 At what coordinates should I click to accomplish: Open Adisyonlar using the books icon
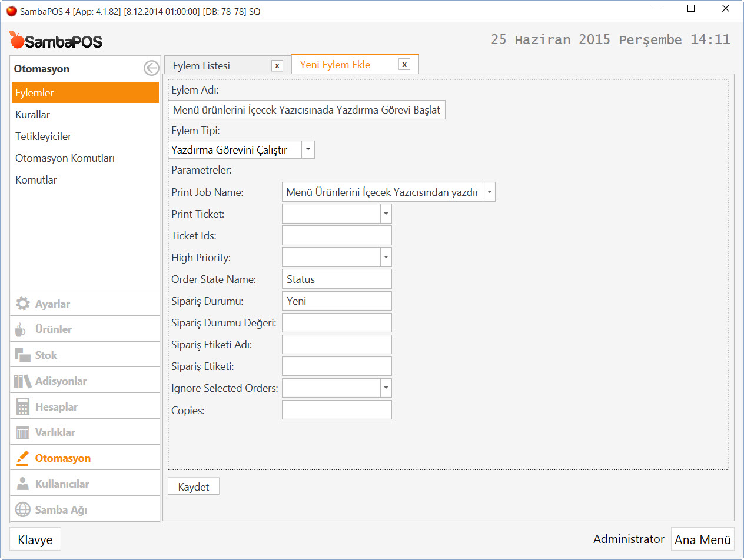point(22,381)
